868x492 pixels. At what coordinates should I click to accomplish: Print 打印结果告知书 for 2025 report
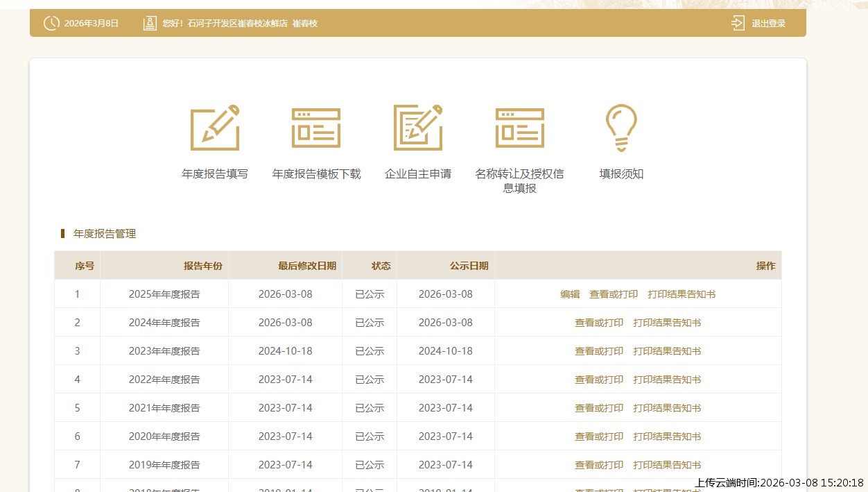pyautogui.click(x=682, y=294)
